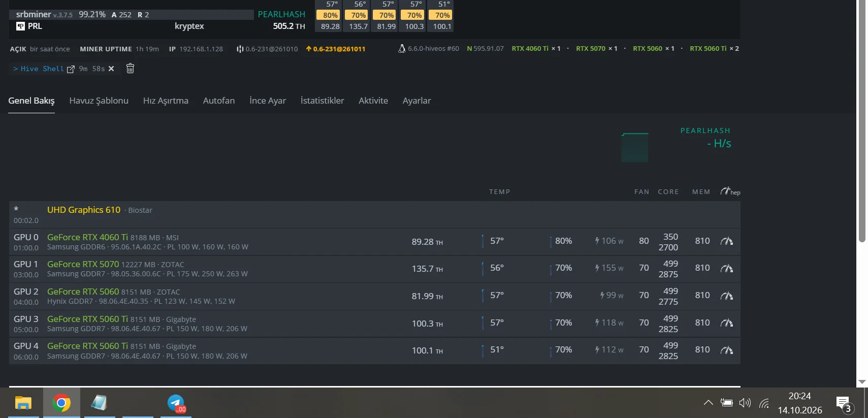Viewport: 868px width, 418px height.
Task: Open overclock tuning for GPU 3
Action: 727,323
